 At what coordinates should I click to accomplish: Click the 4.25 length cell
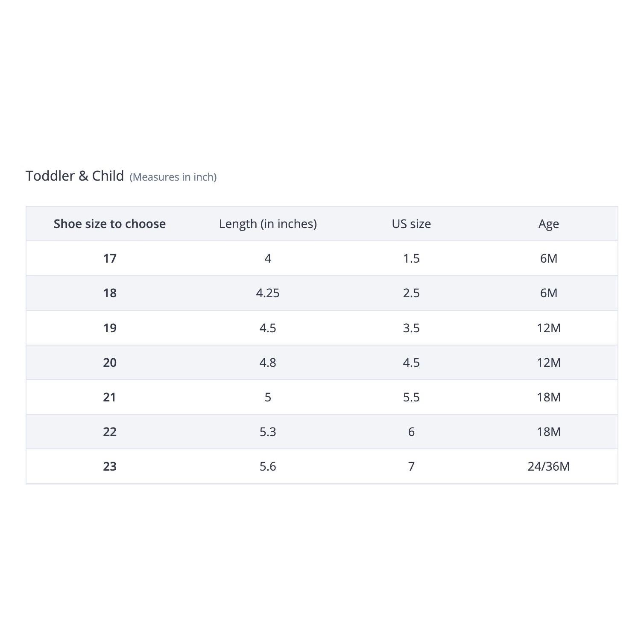coord(268,293)
